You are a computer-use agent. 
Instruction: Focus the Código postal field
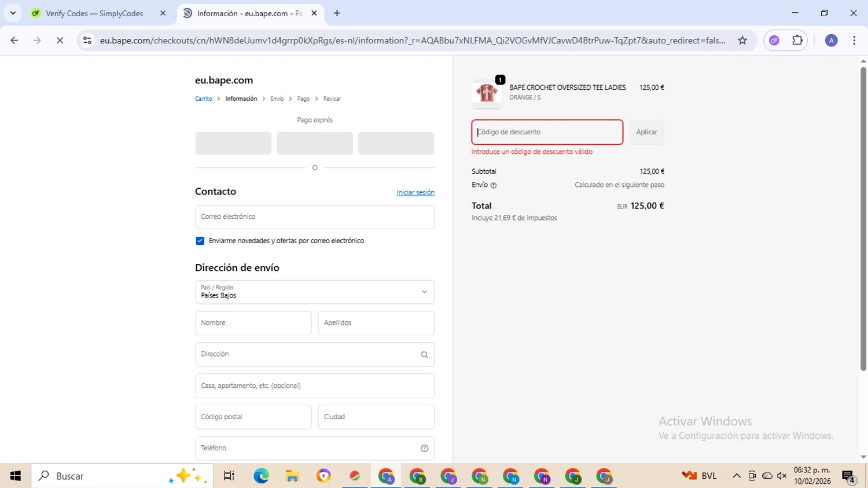click(x=253, y=417)
